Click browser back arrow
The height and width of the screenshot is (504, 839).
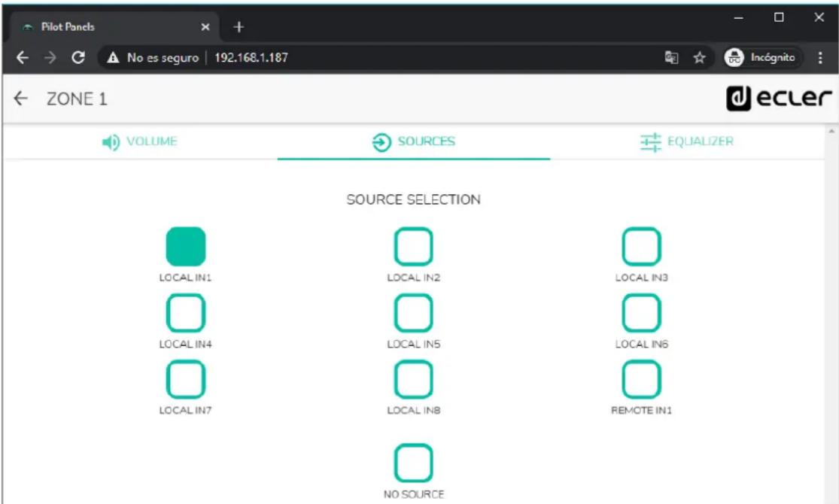point(23,57)
